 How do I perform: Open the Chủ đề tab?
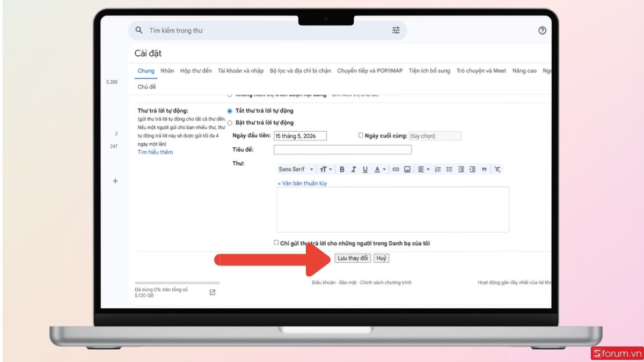coord(147,87)
